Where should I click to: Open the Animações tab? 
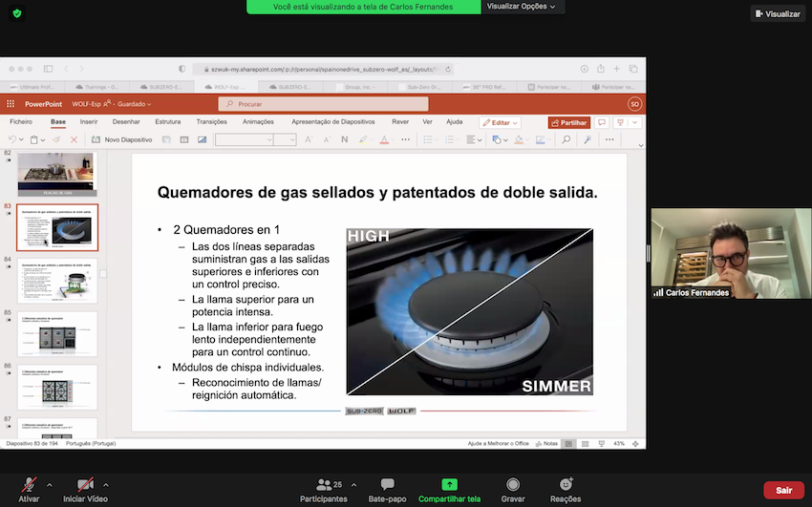pyautogui.click(x=258, y=122)
